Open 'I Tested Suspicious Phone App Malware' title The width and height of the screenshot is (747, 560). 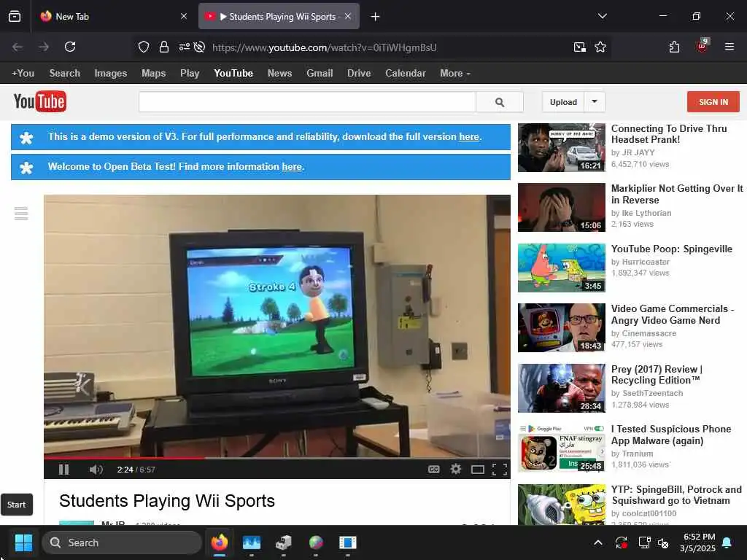click(671, 435)
